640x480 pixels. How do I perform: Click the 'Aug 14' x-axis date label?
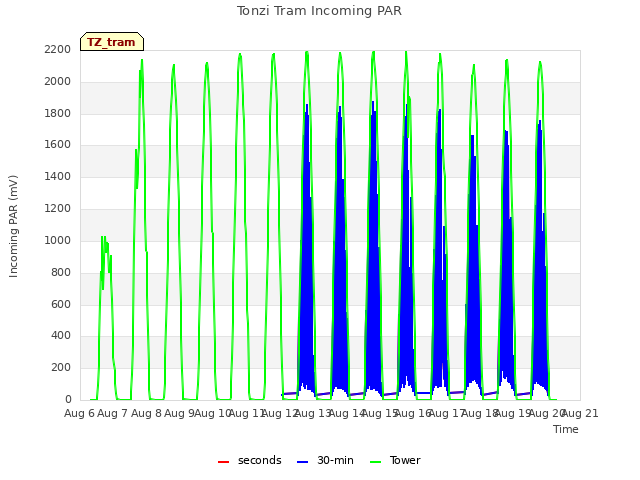(347, 413)
